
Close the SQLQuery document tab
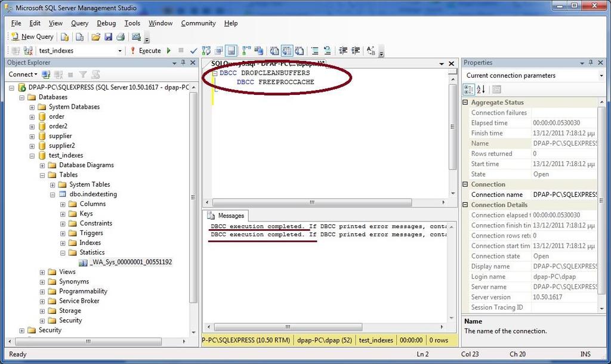[451, 63]
